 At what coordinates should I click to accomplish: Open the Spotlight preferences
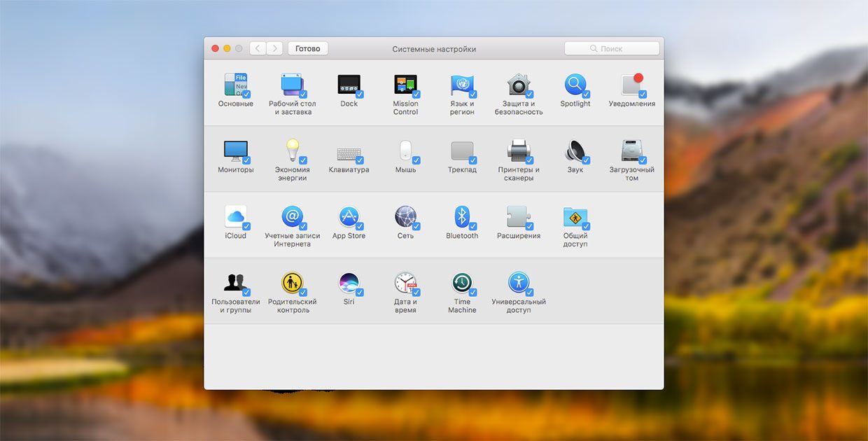575,84
